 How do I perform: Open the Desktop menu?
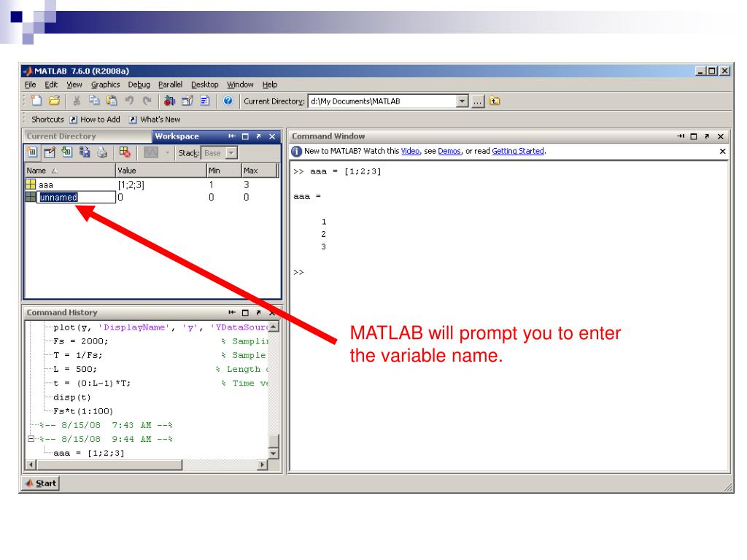[x=205, y=85]
